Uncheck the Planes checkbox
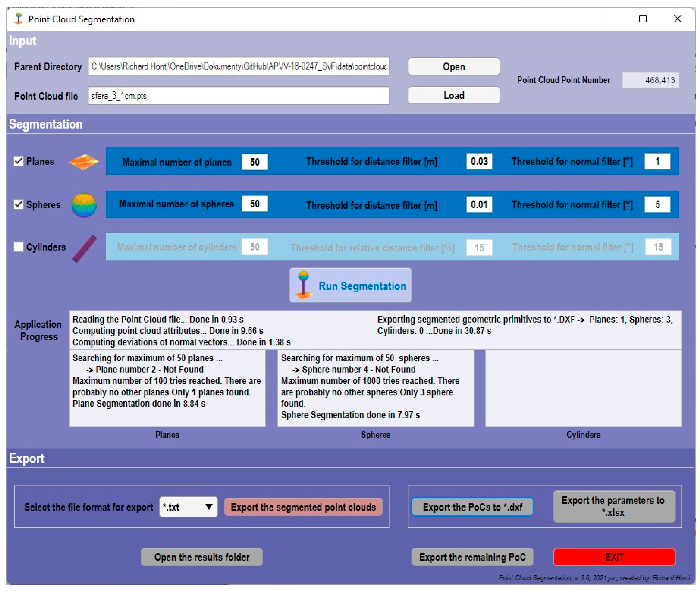Image resolution: width=700 pixels, height=591 pixels. [x=19, y=161]
